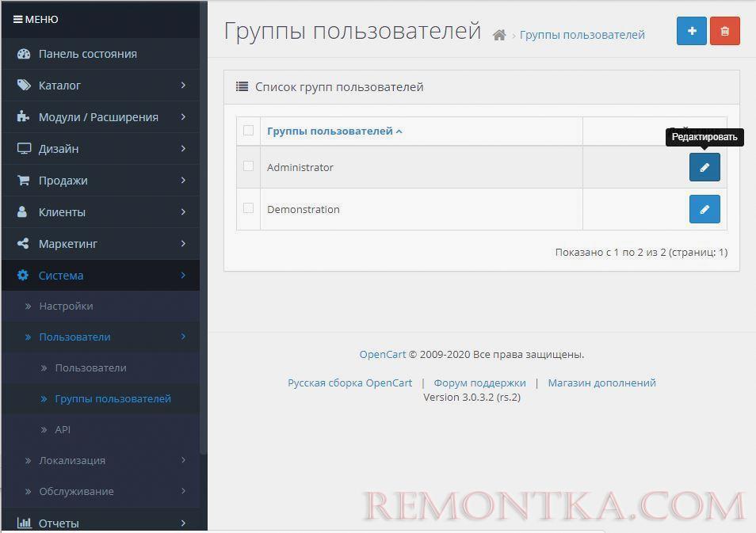The image size is (756, 533).
Task: Expand the Маркетинг menu chevron
Action: (183, 243)
